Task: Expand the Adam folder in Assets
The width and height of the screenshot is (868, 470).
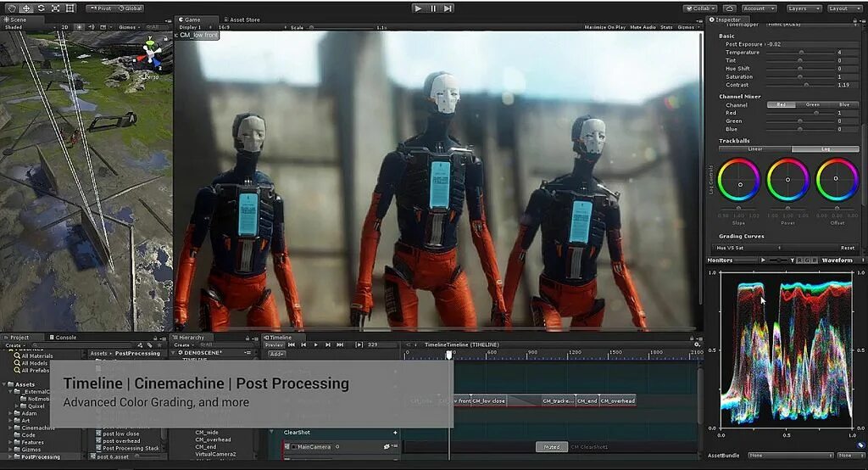Action: (11, 413)
